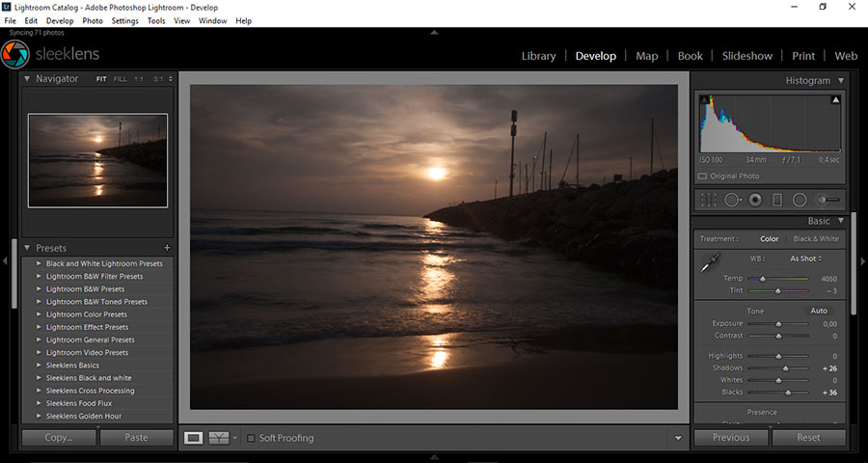Viewport: 868px width, 463px height.
Task: Select the Graduated Filter tool
Action: point(777,200)
